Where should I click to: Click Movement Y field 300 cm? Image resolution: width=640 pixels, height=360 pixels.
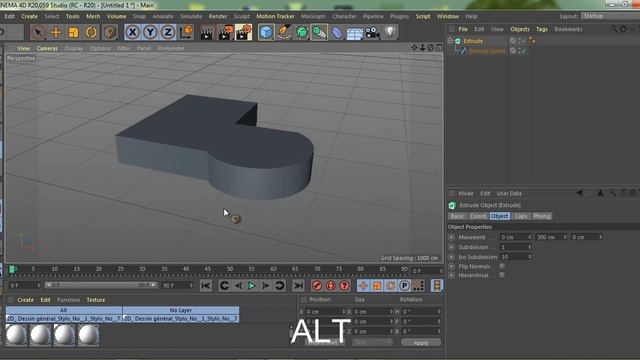(551, 237)
